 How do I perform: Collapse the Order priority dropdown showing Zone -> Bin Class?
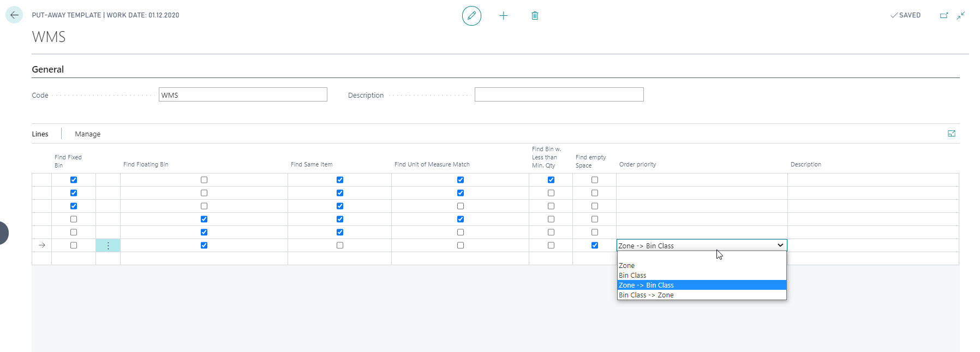(702, 246)
